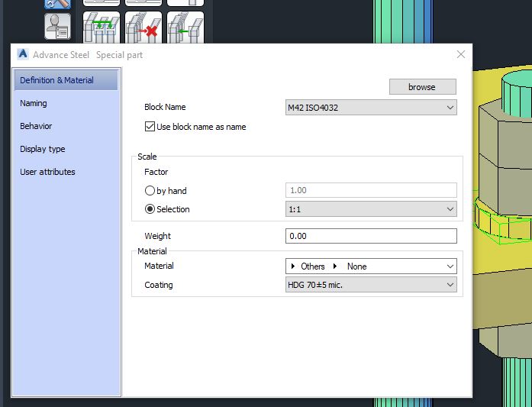Viewport: 532px width, 407px height.
Task: Switch to the Naming tab
Action: [x=66, y=103]
